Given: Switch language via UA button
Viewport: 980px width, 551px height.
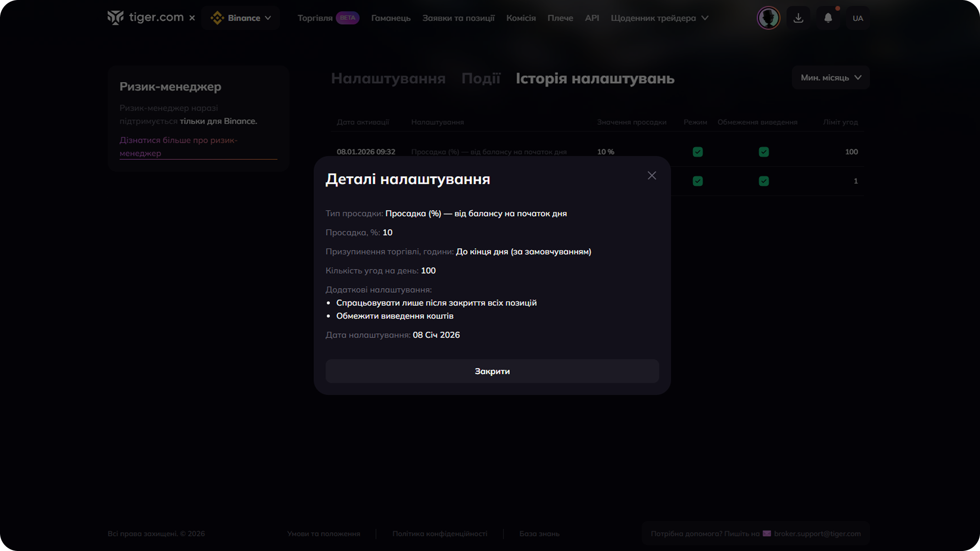Looking at the screenshot, I should point(857,18).
